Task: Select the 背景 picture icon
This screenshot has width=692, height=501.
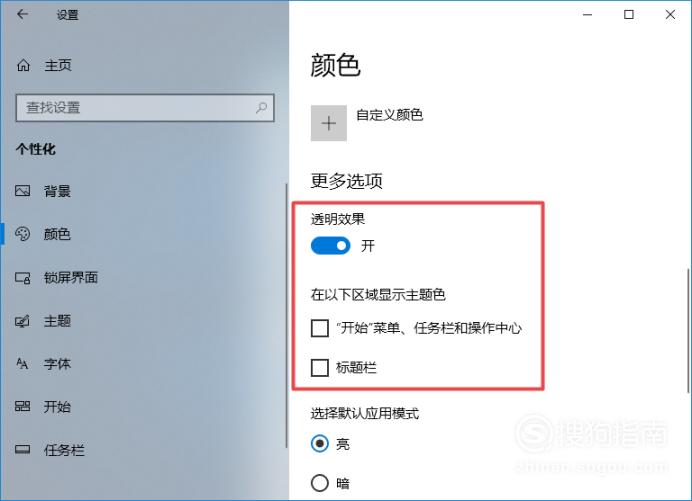Action: 23,191
